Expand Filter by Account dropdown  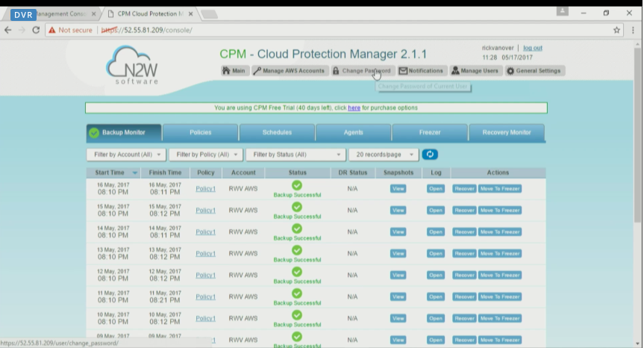coord(124,155)
